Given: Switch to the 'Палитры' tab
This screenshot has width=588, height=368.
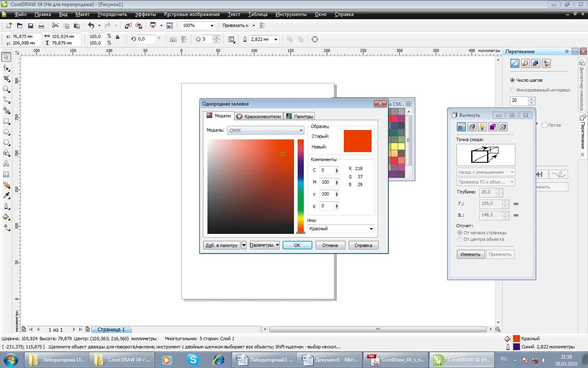Looking at the screenshot, I should point(300,117).
